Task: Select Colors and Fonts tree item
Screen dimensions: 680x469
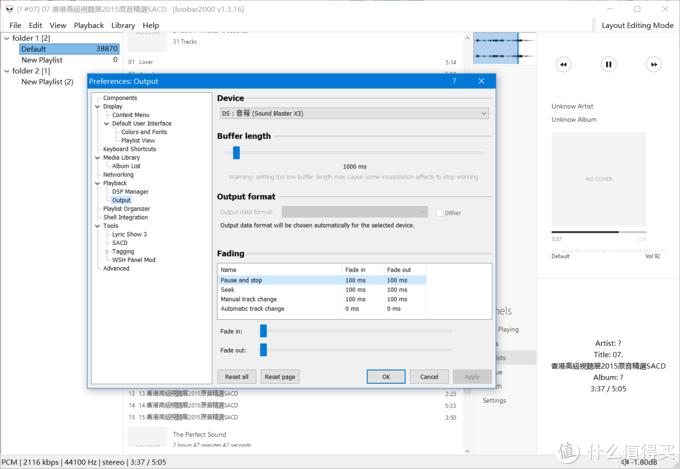Action: [144, 132]
